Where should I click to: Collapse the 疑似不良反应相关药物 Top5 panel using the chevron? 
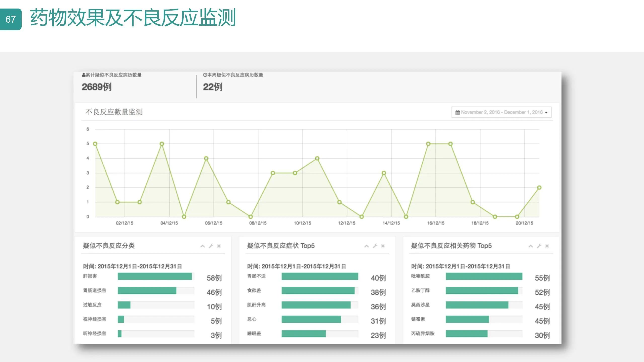pos(530,246)
